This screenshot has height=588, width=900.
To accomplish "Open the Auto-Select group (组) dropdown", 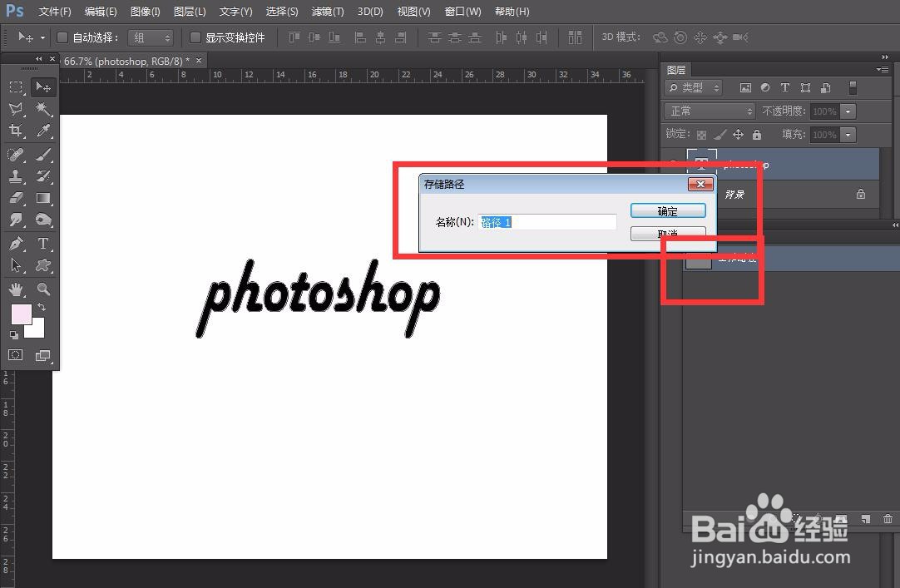I will 151,38.
